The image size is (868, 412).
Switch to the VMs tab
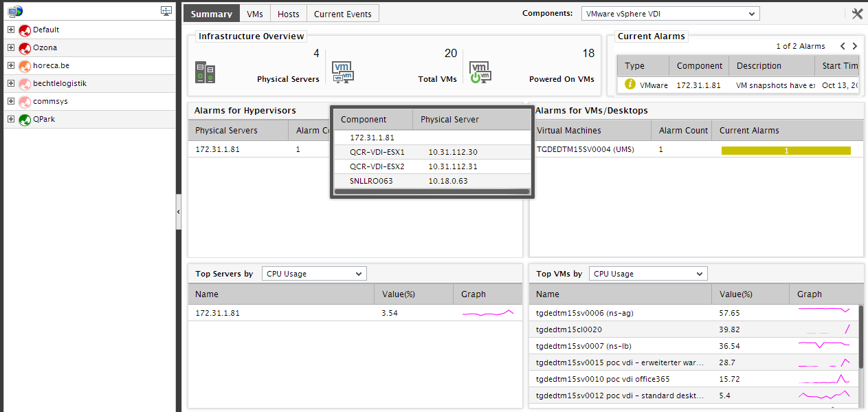coord(255,14)
